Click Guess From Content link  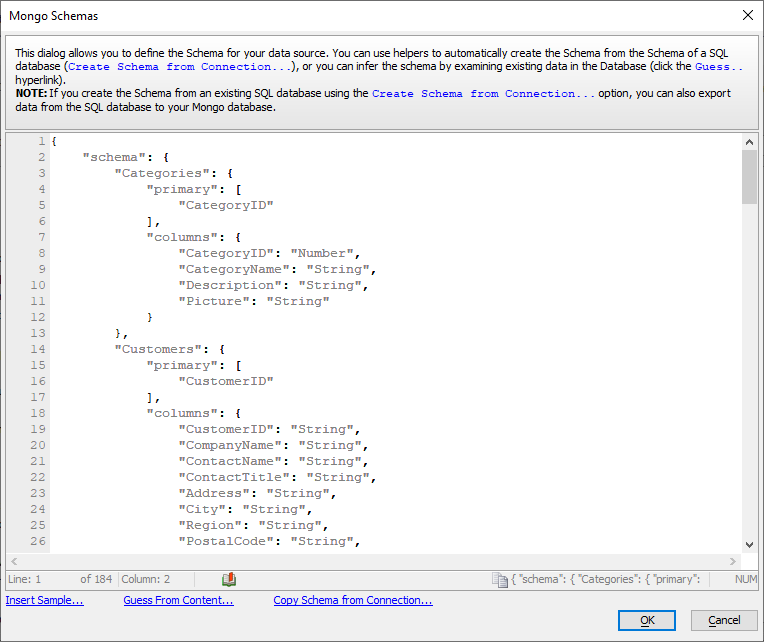point(178,600)
